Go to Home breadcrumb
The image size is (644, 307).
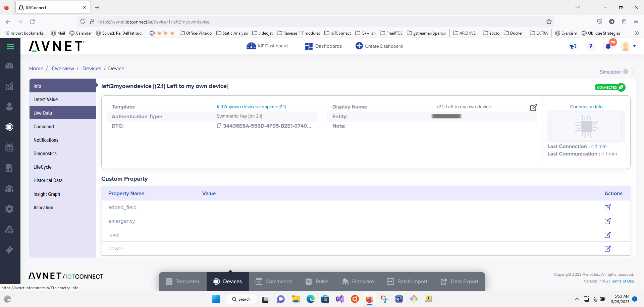click(x=36, y=69)
